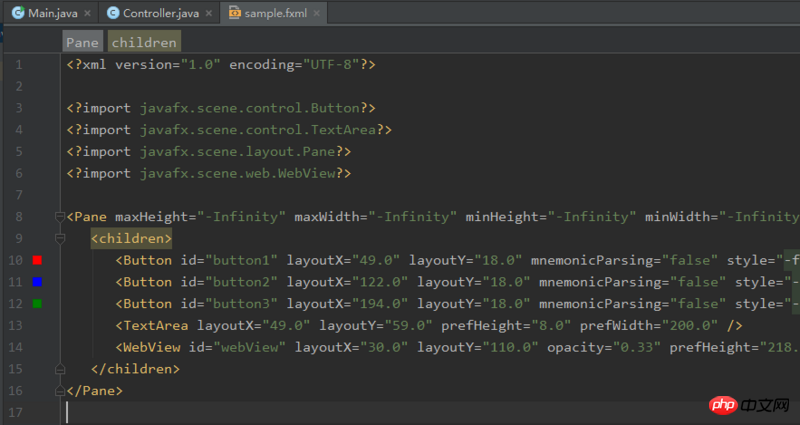
Task: Click fold end marker at closing children tag
Action: point(59,369)
